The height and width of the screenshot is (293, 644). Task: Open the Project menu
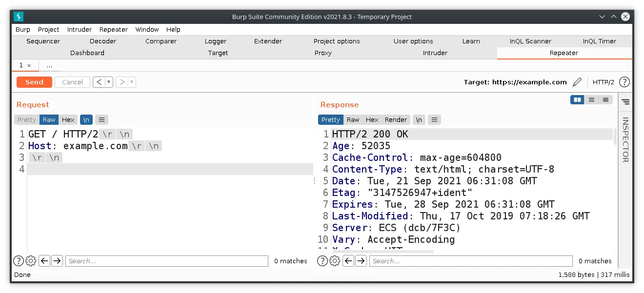[48, 29]
